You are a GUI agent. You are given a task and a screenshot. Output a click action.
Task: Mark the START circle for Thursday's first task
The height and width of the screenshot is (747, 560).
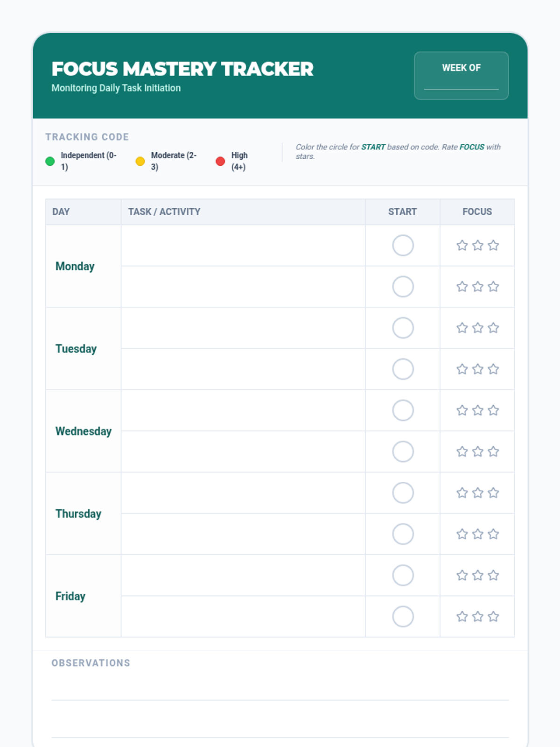point(403,493)
